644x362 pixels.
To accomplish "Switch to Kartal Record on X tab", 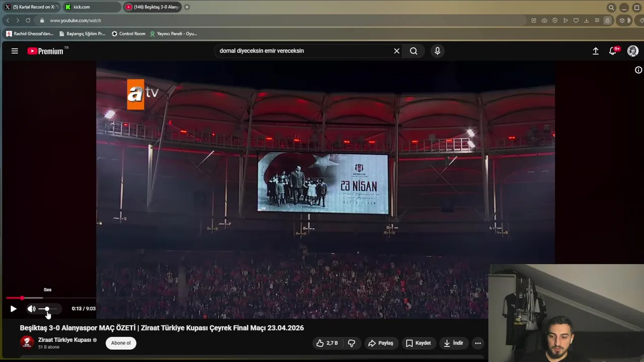I will (31, 7).
